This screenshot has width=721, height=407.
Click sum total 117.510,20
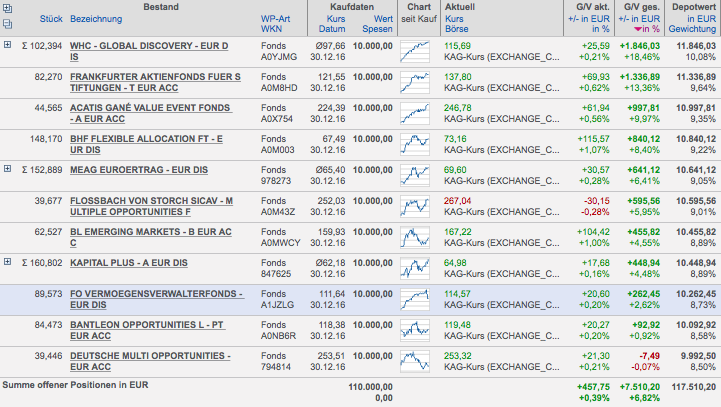(693, 387)
